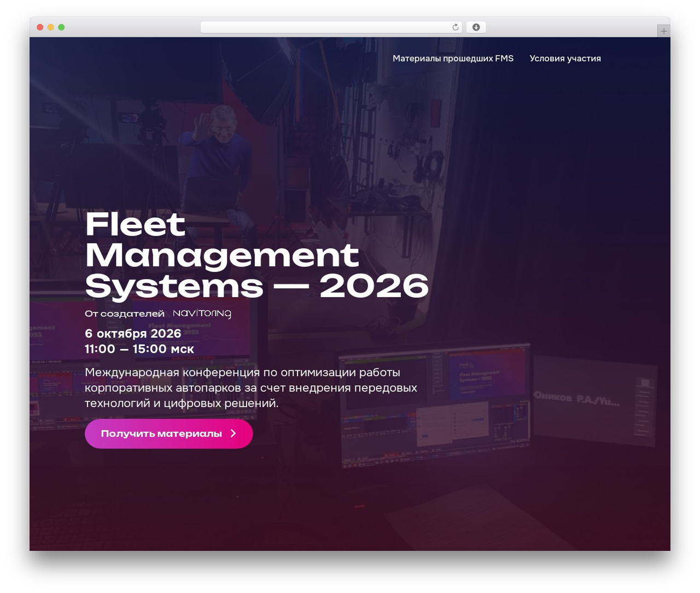
Task: Click the От создателей label
Action: click(125, 313)
